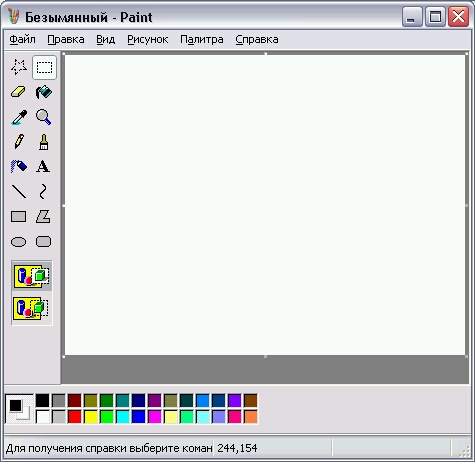Open the Файл menu
The width and height of the screenshot is (475, 462).
point(22,39)
